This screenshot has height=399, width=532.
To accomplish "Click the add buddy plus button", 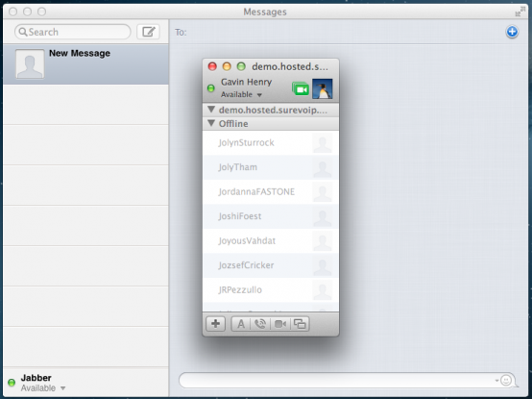I will click(215, 324).
